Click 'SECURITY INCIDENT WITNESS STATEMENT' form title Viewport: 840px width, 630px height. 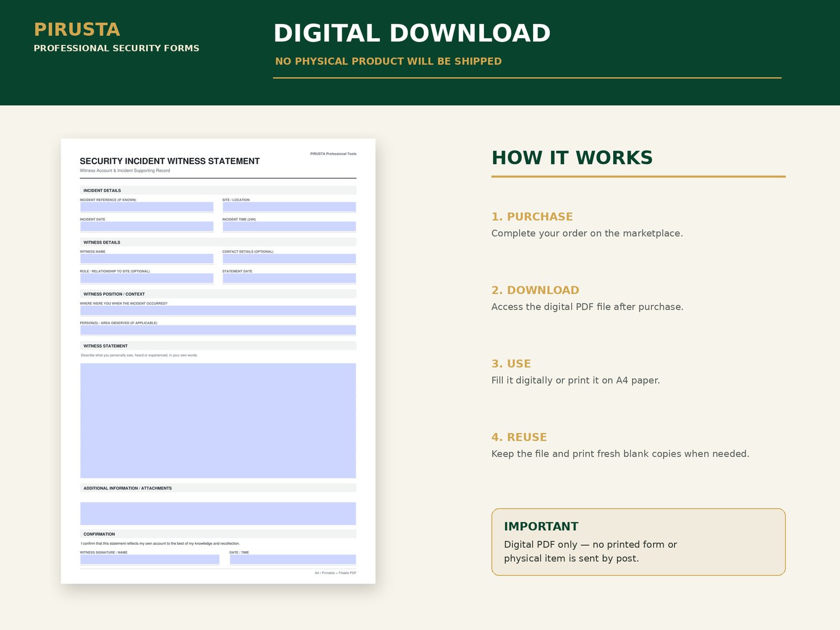(170, 161)
